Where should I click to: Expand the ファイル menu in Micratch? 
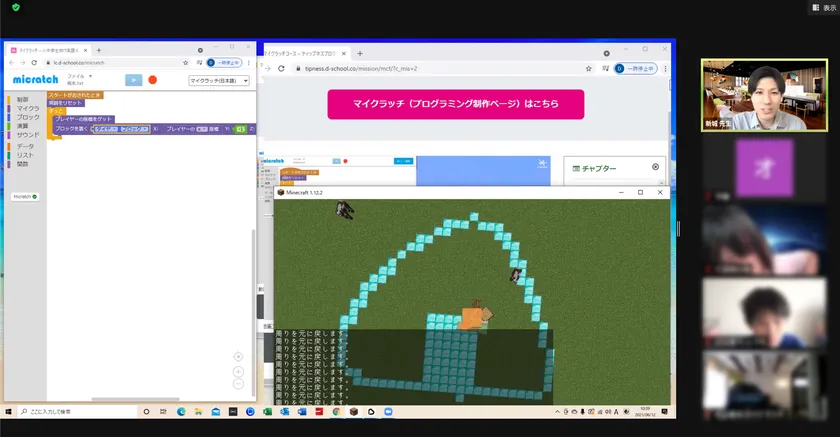(x=78, y=76)
